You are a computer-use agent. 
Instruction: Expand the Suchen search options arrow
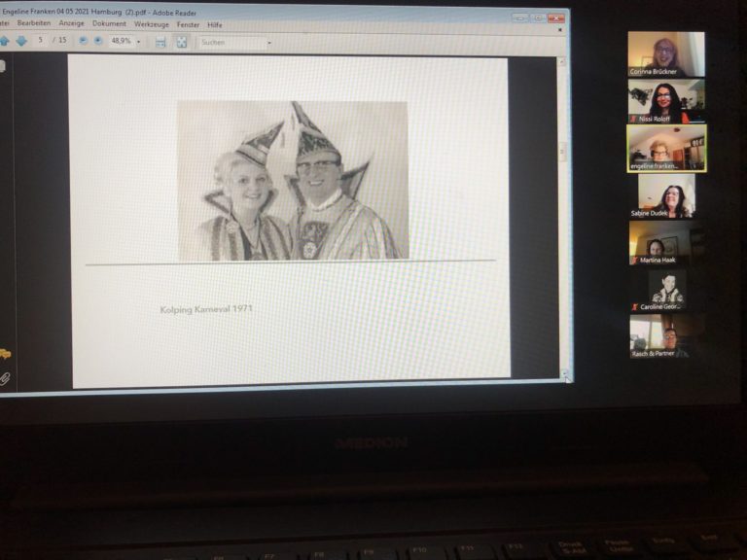coord(269,43)
